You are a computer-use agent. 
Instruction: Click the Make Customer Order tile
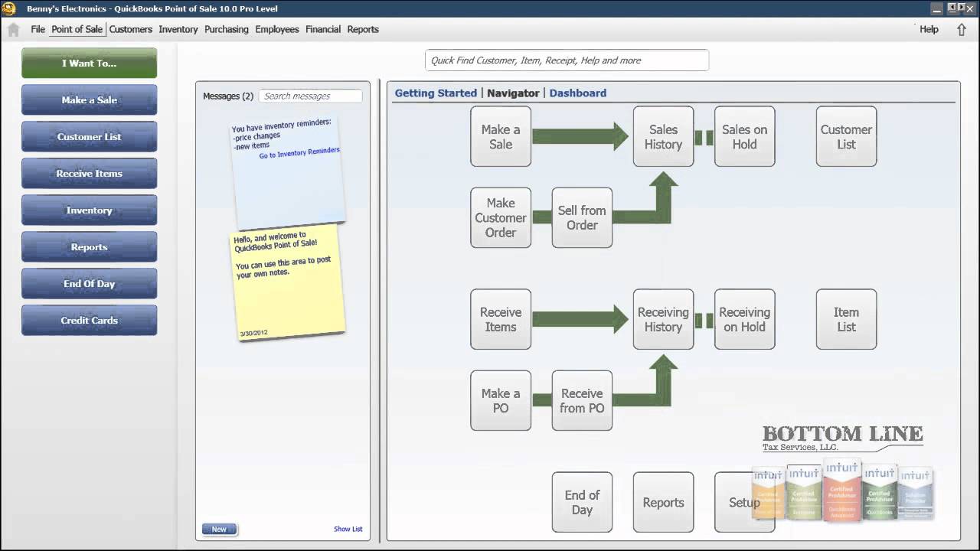coord(501,217)
